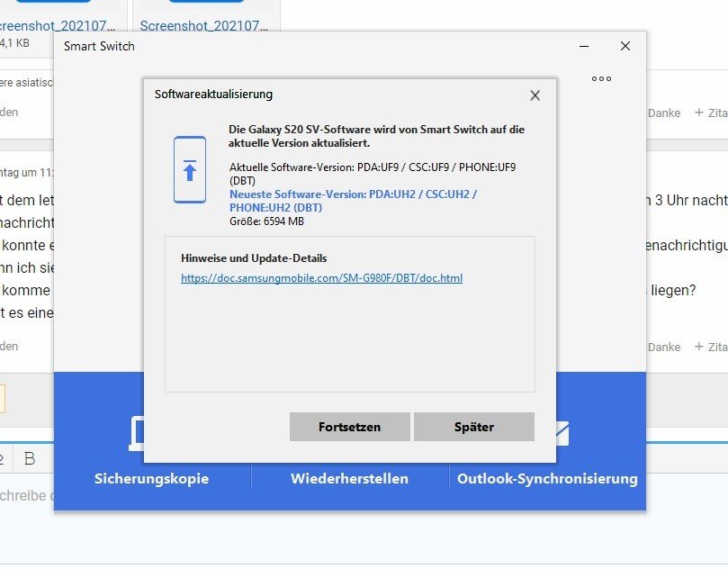Image resolution: width=728 pixels, height=569 pixels.
Task: Click the phone update icon
Action: click(190, 169)
